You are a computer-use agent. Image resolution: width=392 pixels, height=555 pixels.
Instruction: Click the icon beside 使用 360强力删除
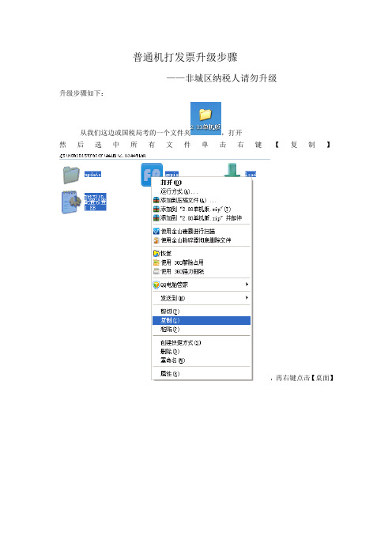point(156,271)
